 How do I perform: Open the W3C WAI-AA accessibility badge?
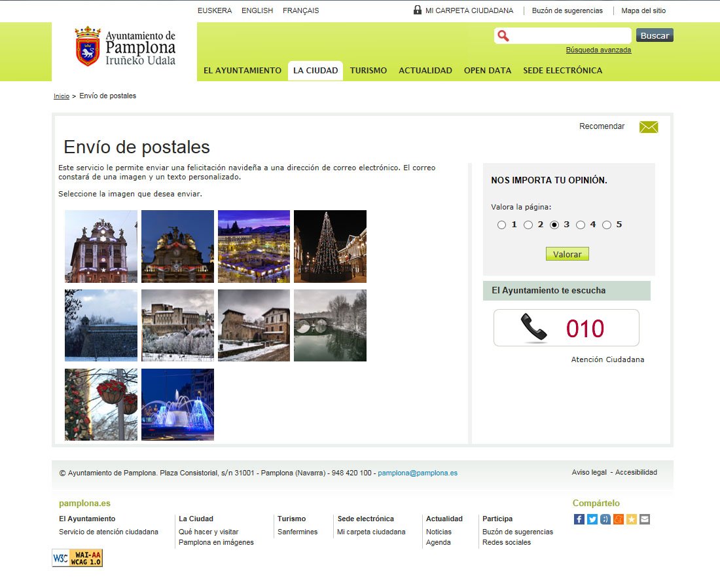[x=77, y=558]
